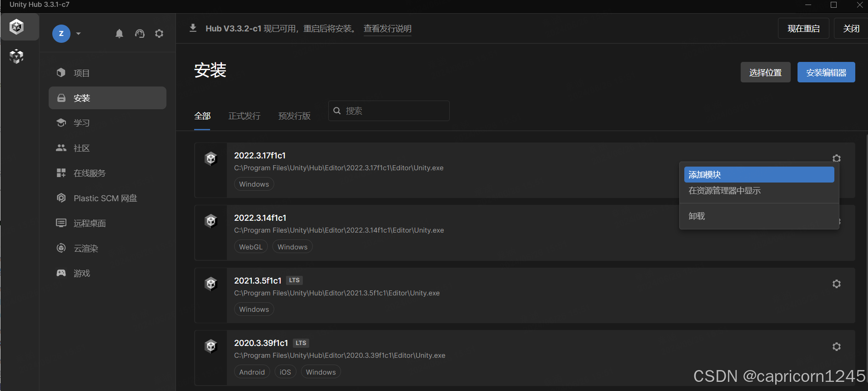This screenshot has width=868, height=391.
Task: Open the gear menu for 2021.3.5f1c1
Action: click(836, 284)
